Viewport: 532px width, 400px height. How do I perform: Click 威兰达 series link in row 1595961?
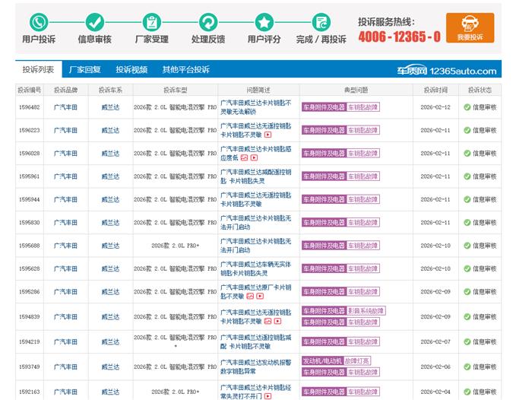(110, 176)
